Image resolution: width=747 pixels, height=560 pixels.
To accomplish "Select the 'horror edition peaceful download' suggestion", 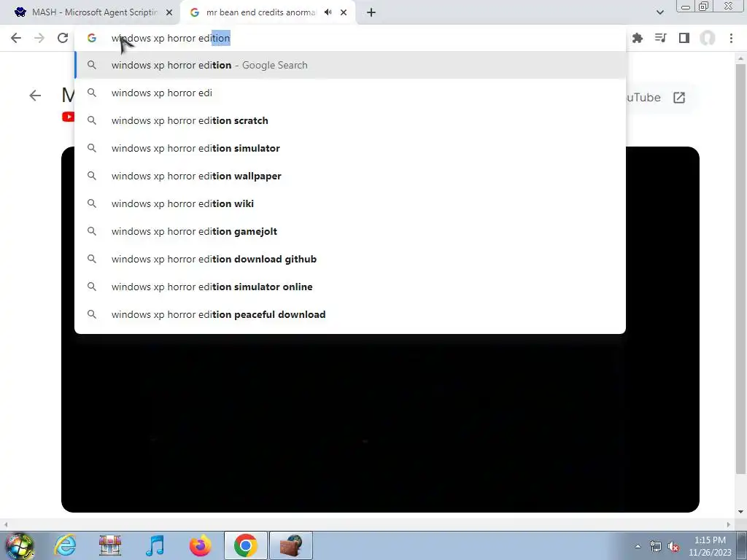I will tap(350, 314).
